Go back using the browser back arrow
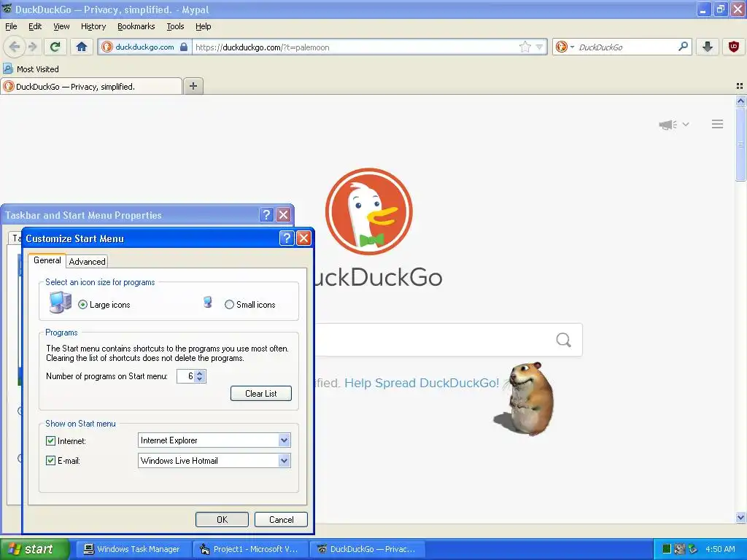The width and height of the screenshot is (747, 560). tap(15, 47)
